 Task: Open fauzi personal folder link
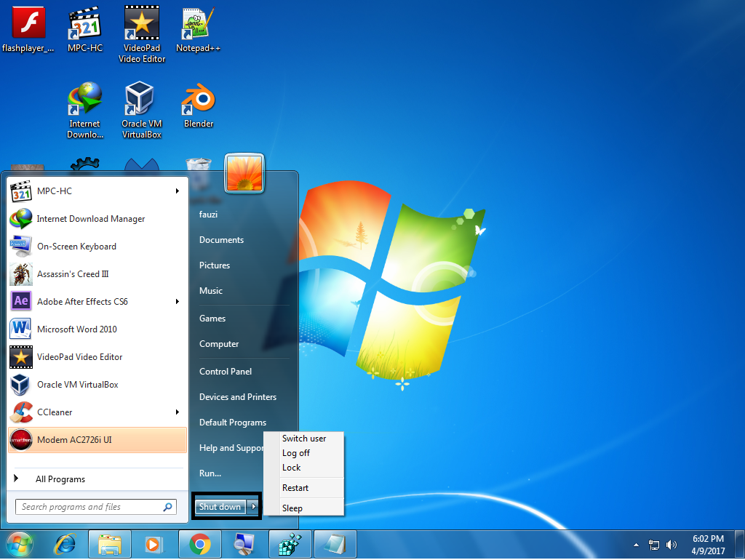coord(208,215)
